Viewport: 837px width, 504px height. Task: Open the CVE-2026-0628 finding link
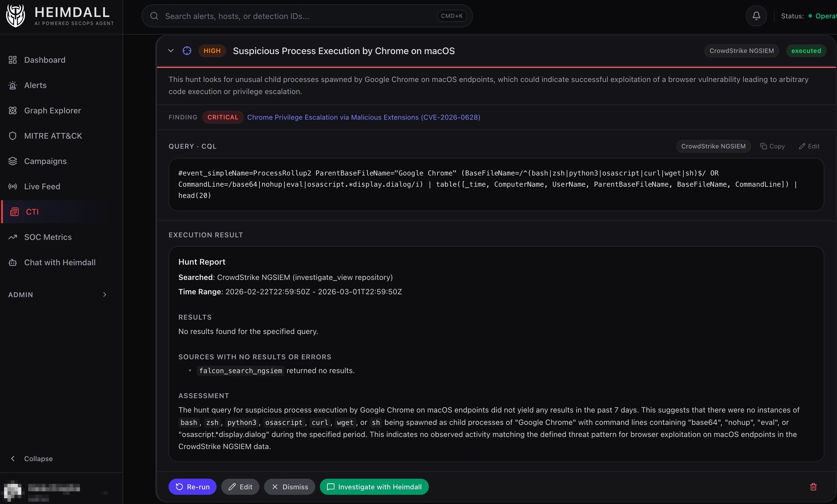364,117
